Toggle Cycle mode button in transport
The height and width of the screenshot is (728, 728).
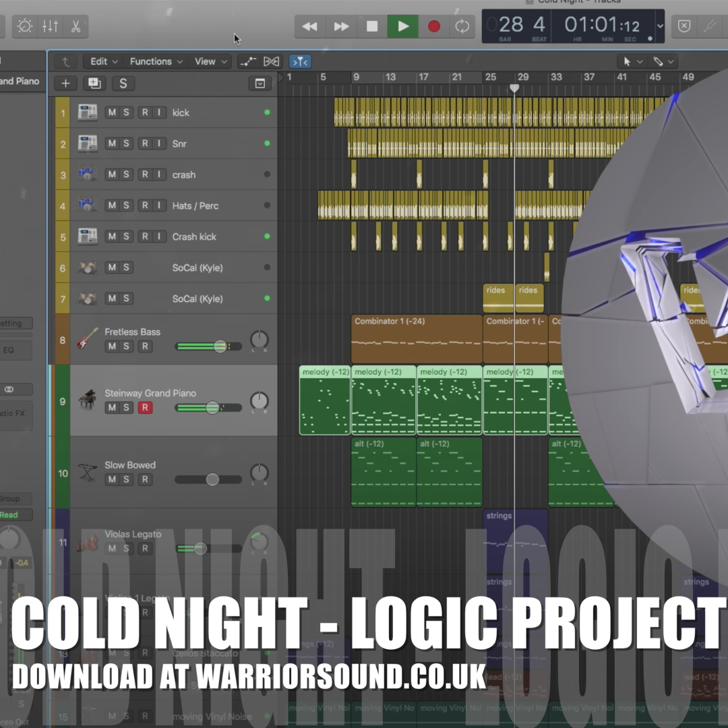(x=462, y=26)
